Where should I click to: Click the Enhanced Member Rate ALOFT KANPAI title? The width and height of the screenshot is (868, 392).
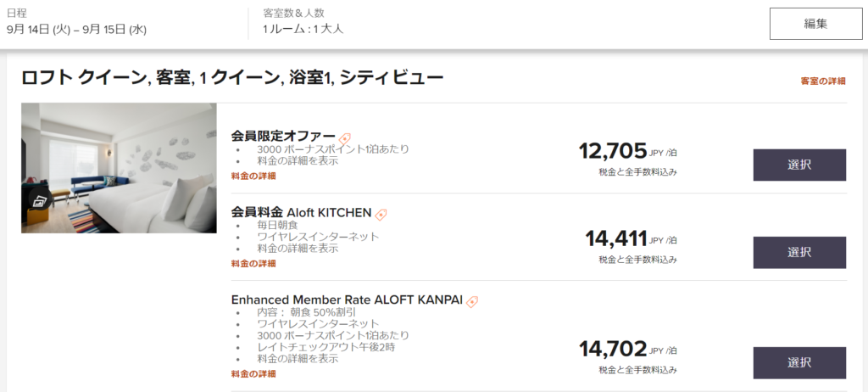click(346, 300)
